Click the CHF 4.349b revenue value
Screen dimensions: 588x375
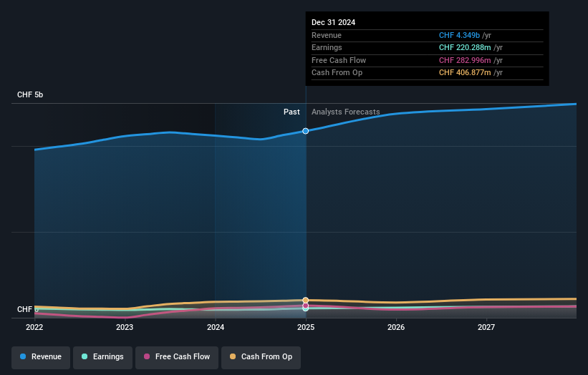[x=459, y=35]
